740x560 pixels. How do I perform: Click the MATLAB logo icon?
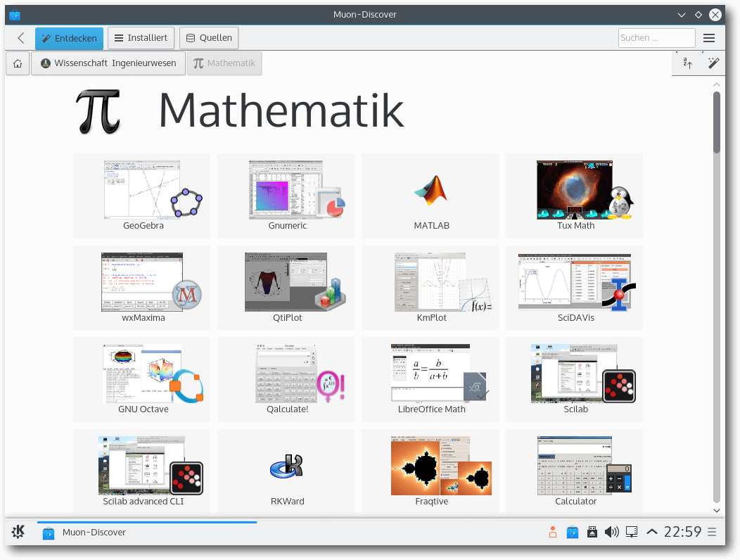pyautogui.click(x=430, y=190)
